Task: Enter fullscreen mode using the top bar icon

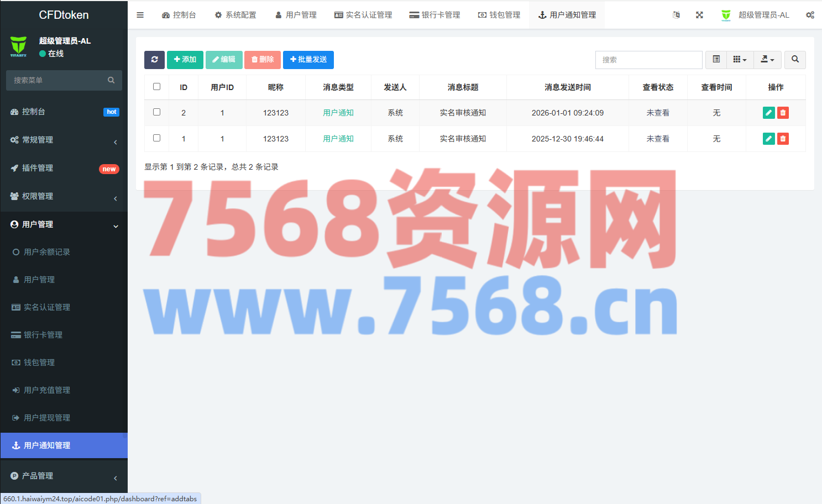Action: point(699,15)
